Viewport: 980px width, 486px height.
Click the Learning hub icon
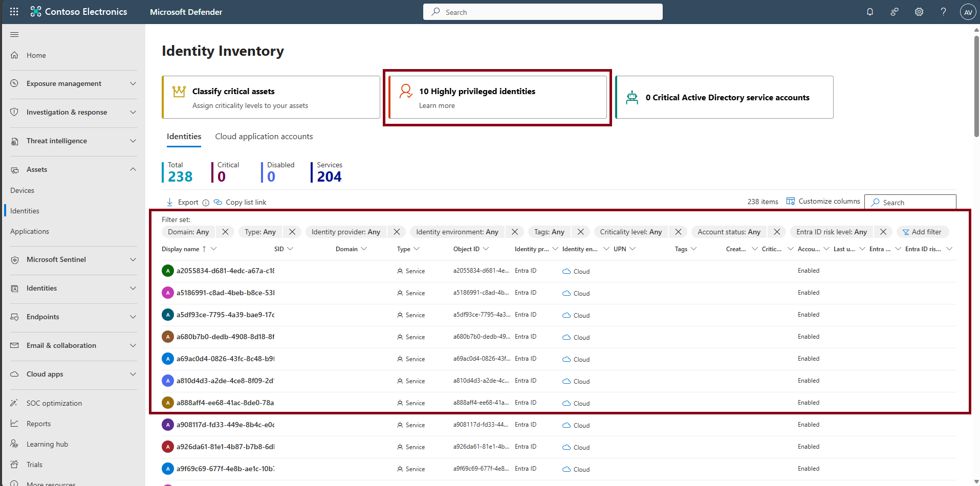tap(14, 444)
